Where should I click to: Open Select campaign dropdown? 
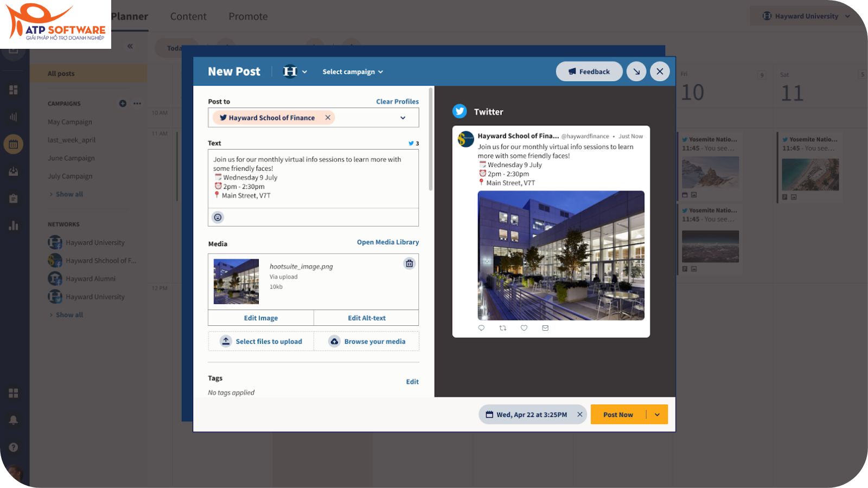[x=353, y=72]
